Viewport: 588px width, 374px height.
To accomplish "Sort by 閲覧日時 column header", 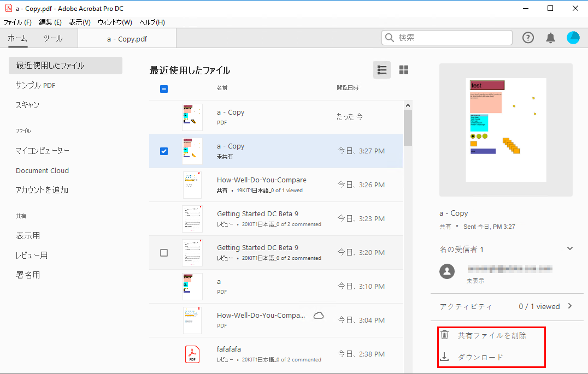I will (348, 88).
